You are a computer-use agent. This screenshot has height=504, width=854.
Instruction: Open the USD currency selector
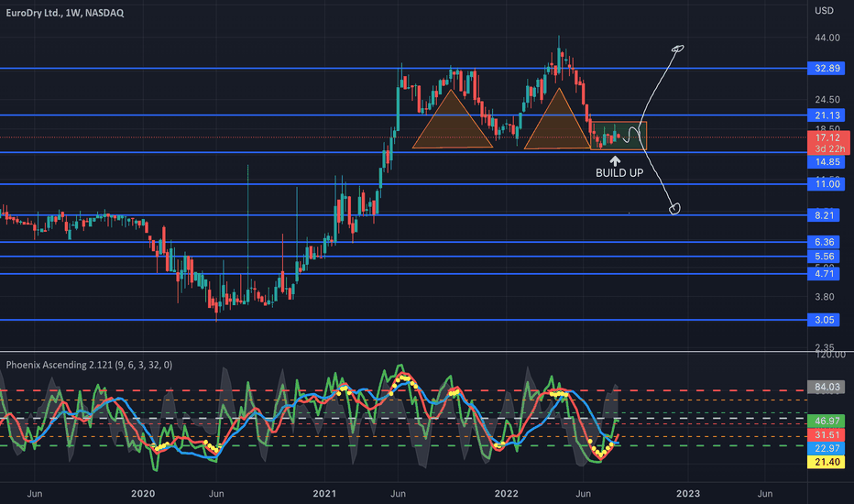(824, 10)
